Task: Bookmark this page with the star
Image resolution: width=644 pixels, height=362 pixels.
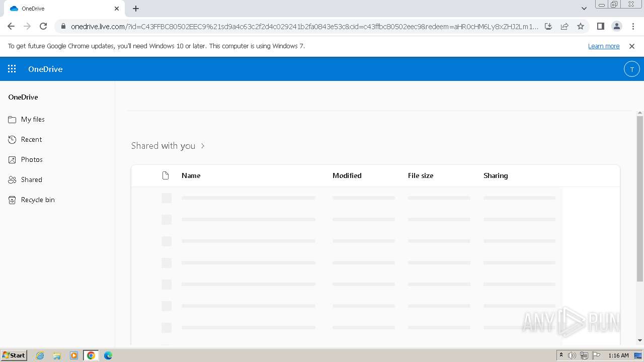Action: [581, 26]
